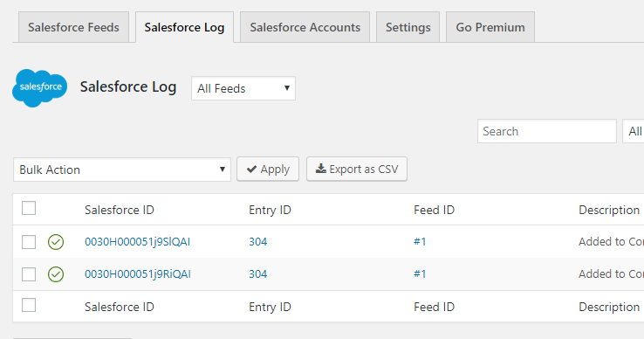Click Salesforce ID column header at top
Viewport: 644px width, 339px height.
(x=119, y=210)
